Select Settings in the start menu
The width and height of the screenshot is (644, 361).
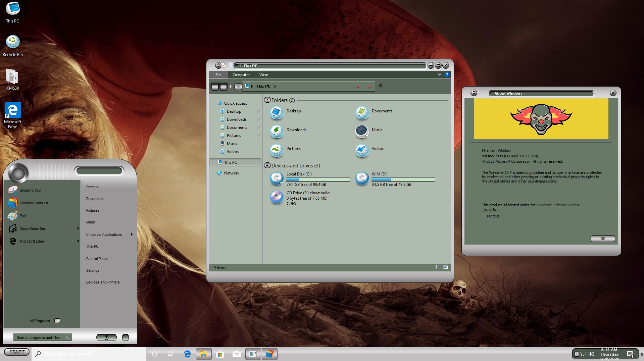tap(93, 270)
